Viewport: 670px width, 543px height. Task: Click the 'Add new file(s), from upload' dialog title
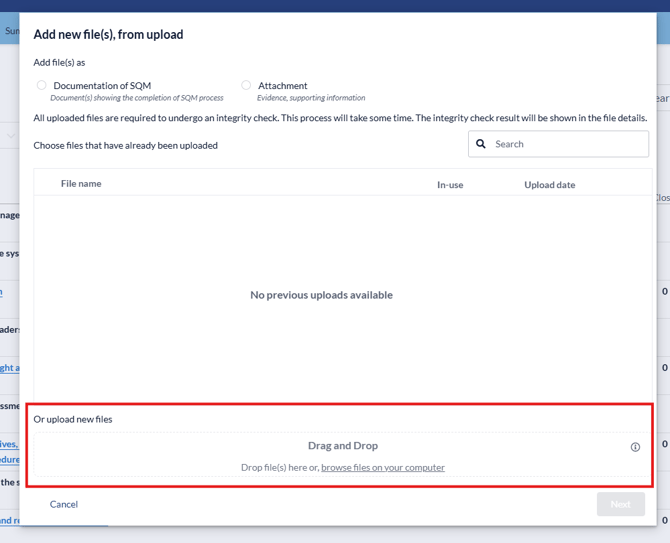click(x=108, y=34)
